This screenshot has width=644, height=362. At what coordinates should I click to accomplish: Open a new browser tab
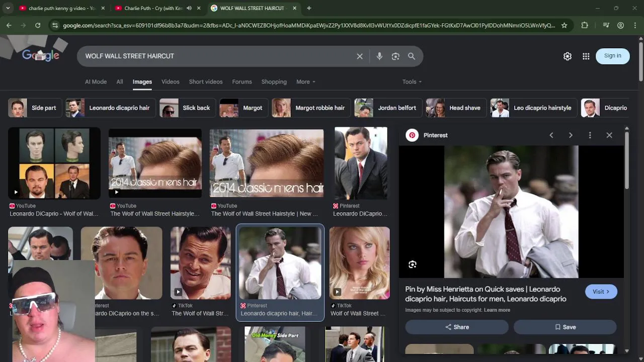[x=309, y=8]
